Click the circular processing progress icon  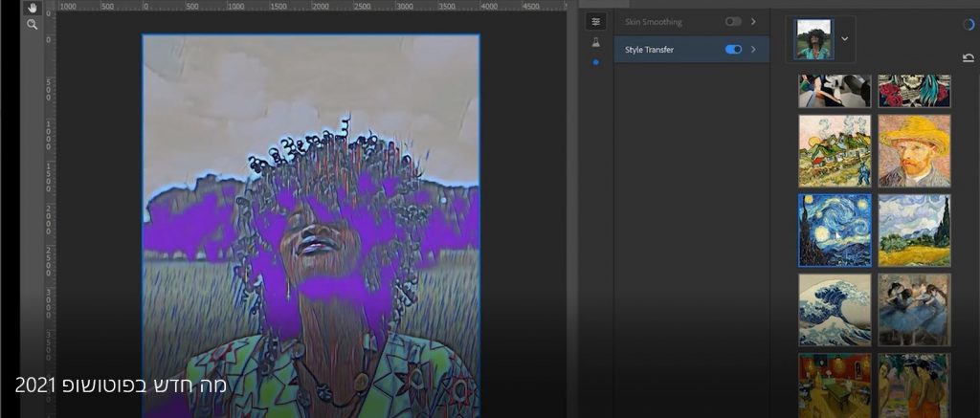tap(968, 25)
